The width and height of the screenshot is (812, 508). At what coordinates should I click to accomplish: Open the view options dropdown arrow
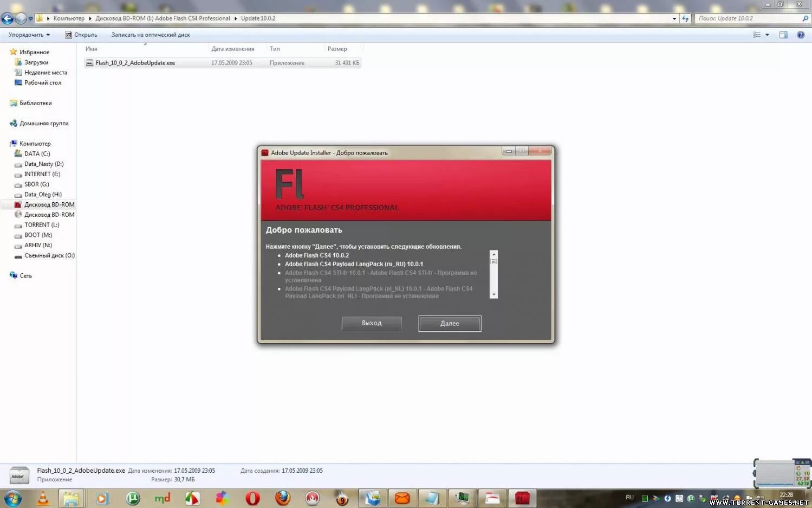(x=767, y=35)
